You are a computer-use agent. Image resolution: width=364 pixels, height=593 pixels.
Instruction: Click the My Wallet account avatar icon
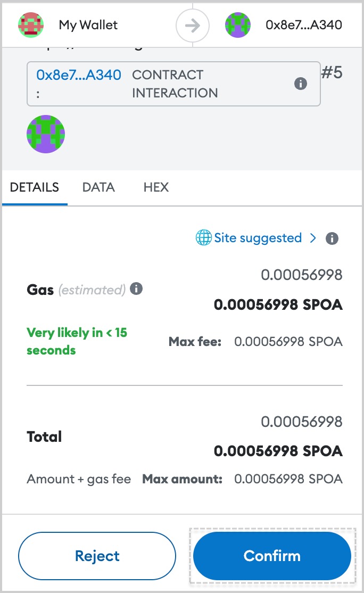coord(31,25)
